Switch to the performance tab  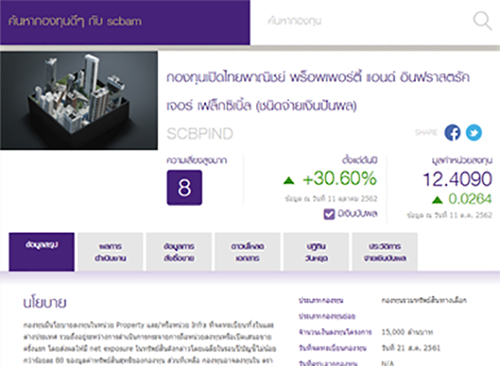coord(110,252)
